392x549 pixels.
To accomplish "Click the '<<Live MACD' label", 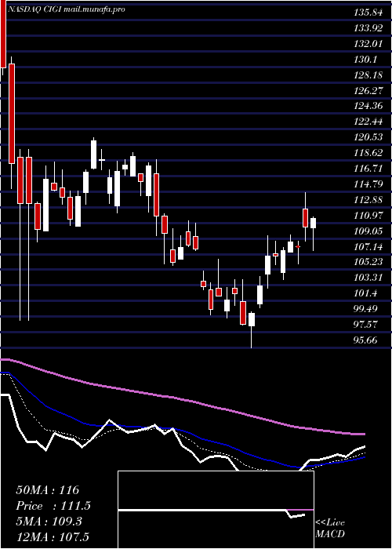I will click(x=330, y=528).
